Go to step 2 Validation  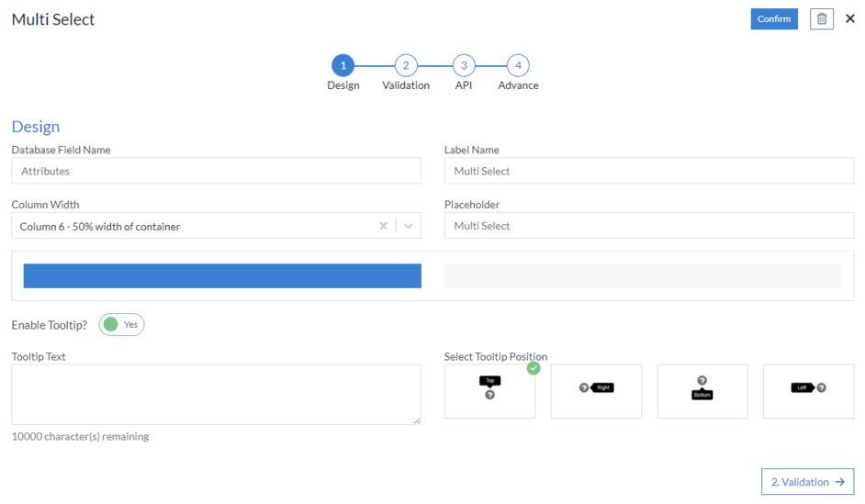point(406,65)
